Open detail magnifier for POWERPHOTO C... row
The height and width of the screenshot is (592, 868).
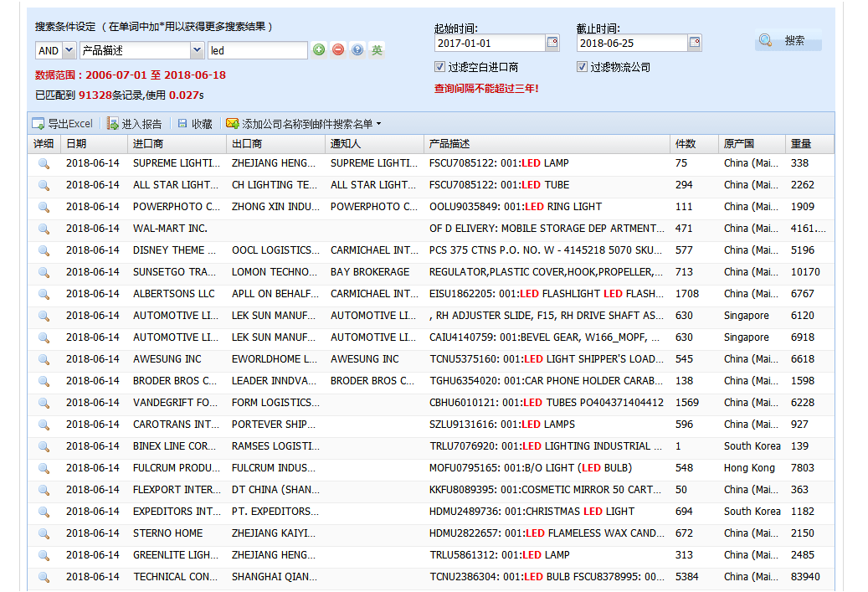44,207
